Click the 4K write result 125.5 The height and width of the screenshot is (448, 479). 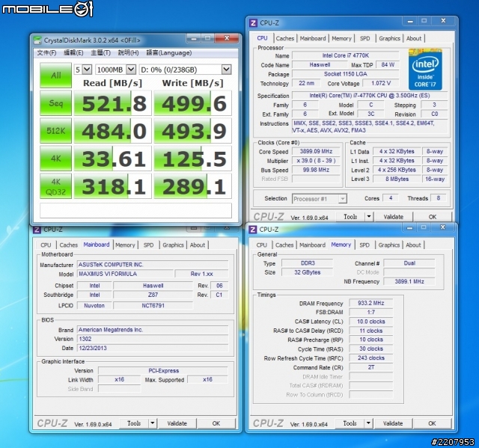(x=193, y=159)
